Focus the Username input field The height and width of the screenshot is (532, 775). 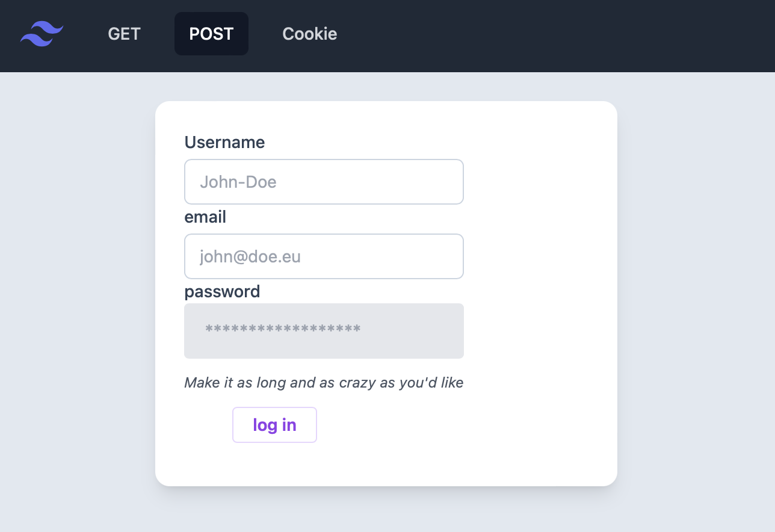pyautogui.click(x=324, y=182)
